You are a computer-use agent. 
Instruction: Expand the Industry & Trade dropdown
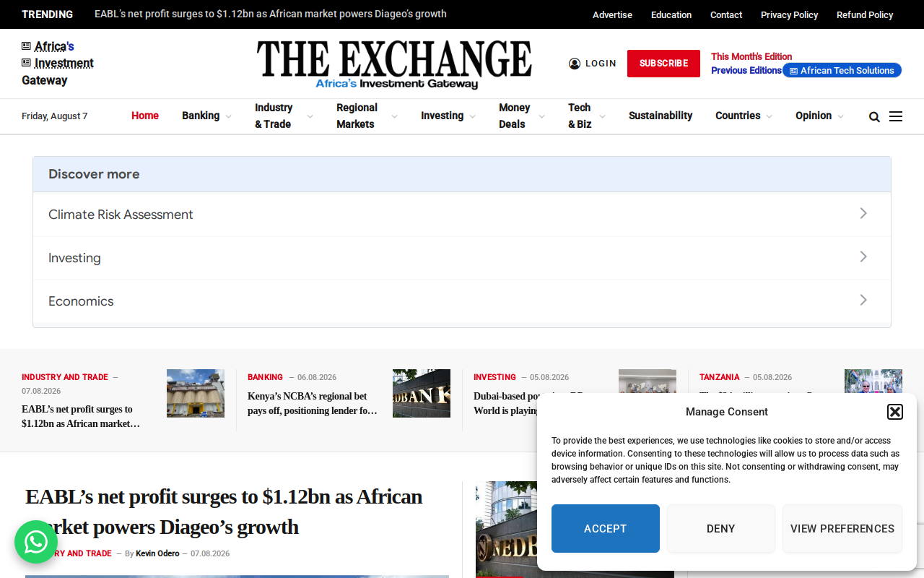[x=310, y=116]
